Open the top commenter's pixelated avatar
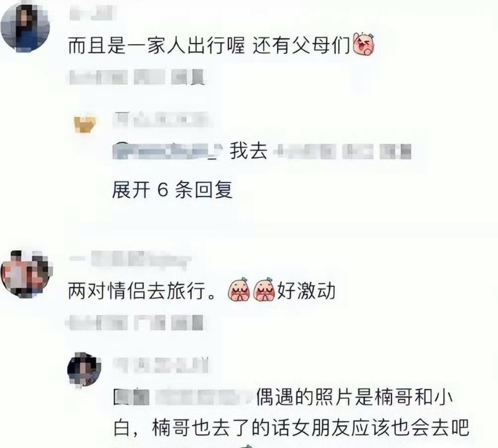The image size is (498, 448). click(x=26, y=26)
